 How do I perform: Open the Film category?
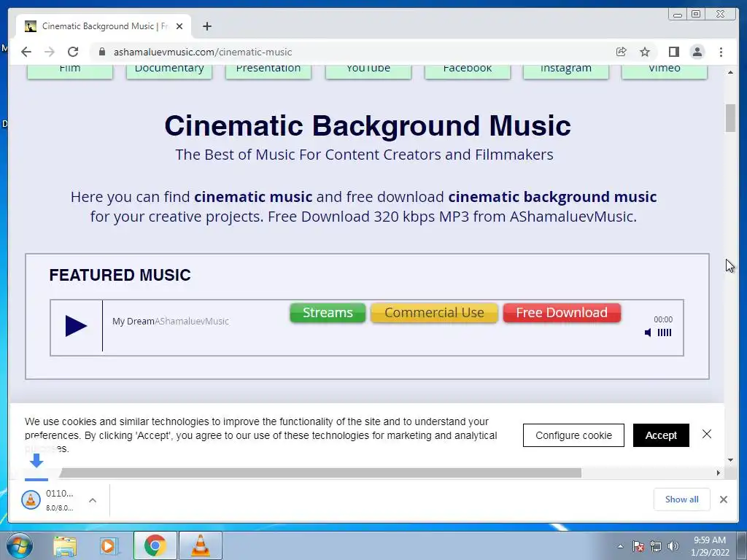(x=70, y=71)
